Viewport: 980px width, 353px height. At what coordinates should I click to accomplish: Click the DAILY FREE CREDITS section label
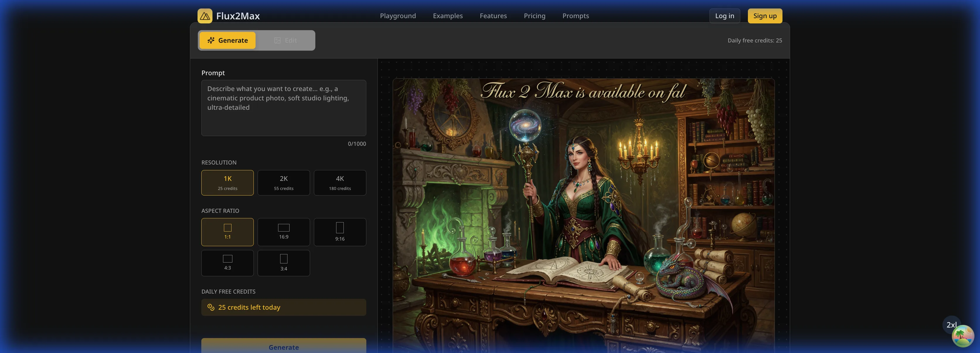coord(228,292)
